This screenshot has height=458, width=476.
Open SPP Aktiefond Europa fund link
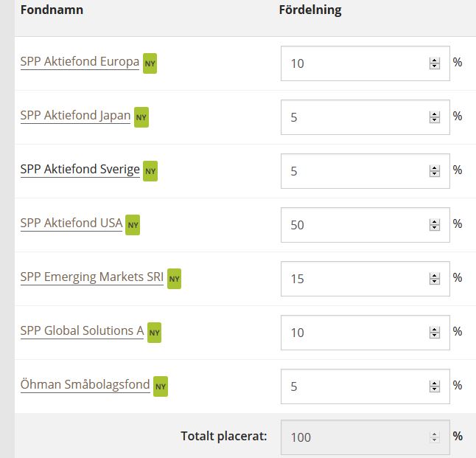(x=80, y=62)
